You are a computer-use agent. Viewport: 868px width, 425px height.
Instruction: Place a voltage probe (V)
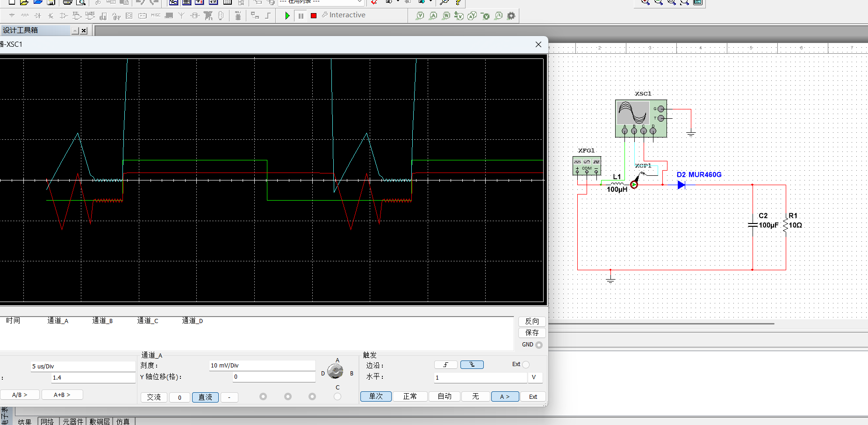tap(420, 15)
